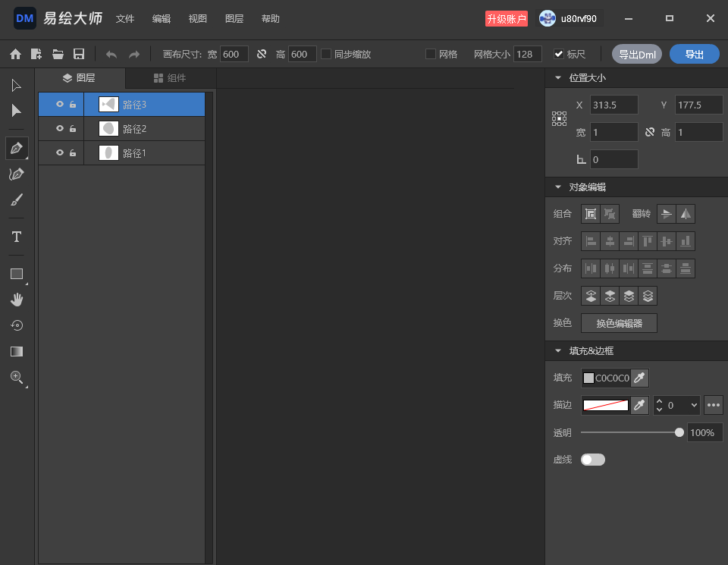Turn on the 虚线 dashed line switch
Viewport: 728px width, 565px height.
point(593,460)
